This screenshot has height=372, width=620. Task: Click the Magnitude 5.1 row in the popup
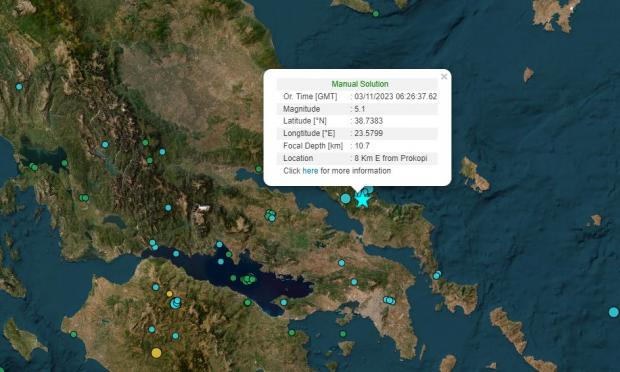[357, 109]
